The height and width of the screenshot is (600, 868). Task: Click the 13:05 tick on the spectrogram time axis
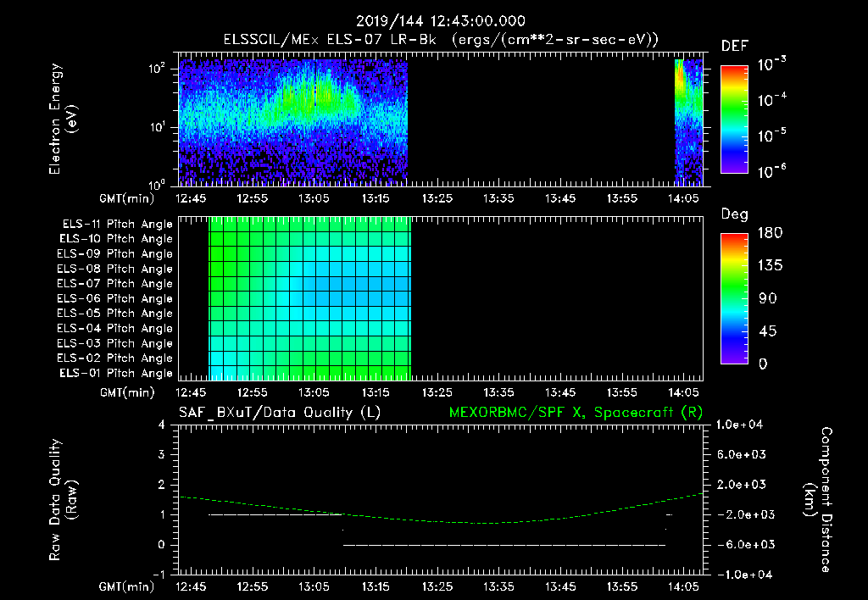coord(314,198)
